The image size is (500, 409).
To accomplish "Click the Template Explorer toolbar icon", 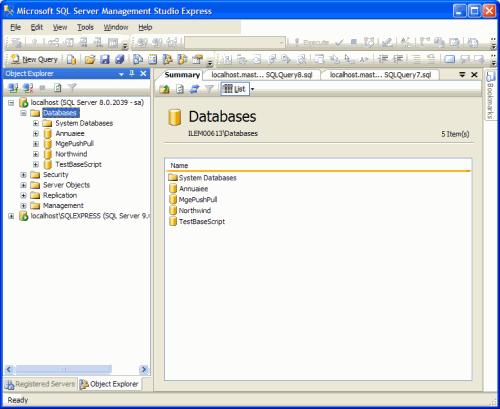I will (182, 59).
